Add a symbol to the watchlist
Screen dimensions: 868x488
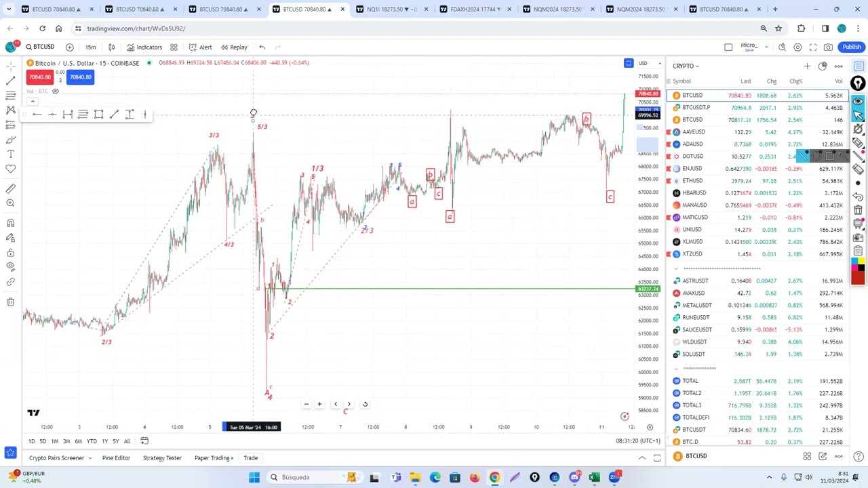pos(807,66)
